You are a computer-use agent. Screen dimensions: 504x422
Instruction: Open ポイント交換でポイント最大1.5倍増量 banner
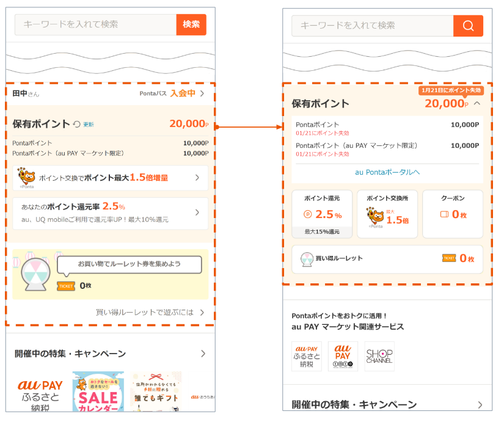coord(110,178)
